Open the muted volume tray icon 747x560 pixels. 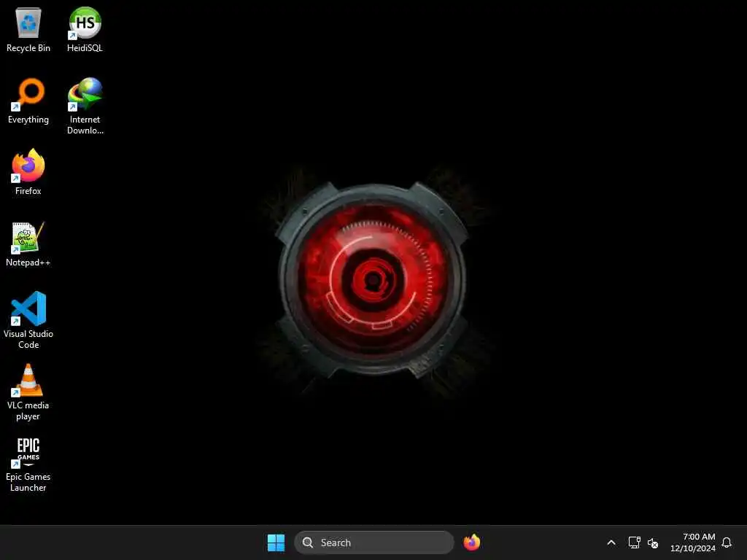pyautogui.click(x=653, y=542)
